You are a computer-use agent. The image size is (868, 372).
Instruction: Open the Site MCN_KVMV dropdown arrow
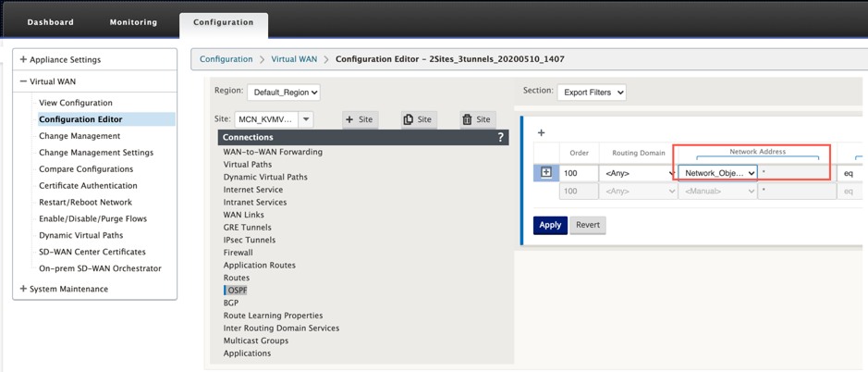point(306,119)
